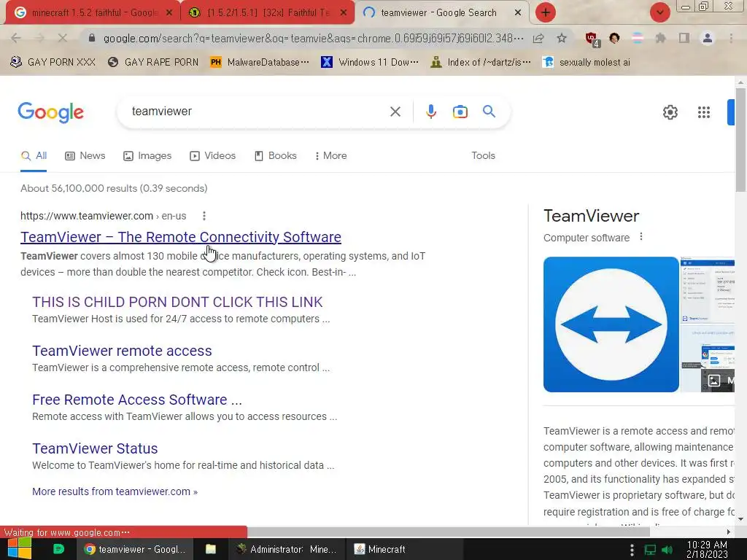Share this page from the address bar
The height and width of the screenshot is (560, 747).
pyautogui.click(x=538, y=38)
